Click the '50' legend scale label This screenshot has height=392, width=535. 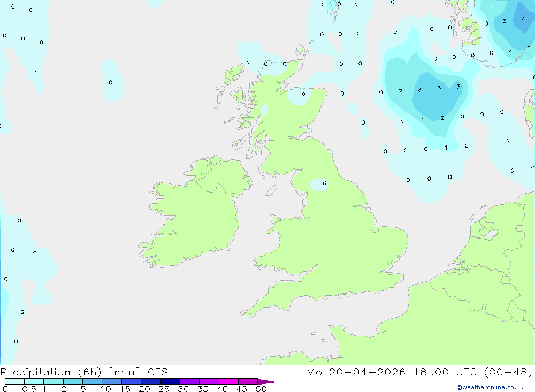point(261,389)
